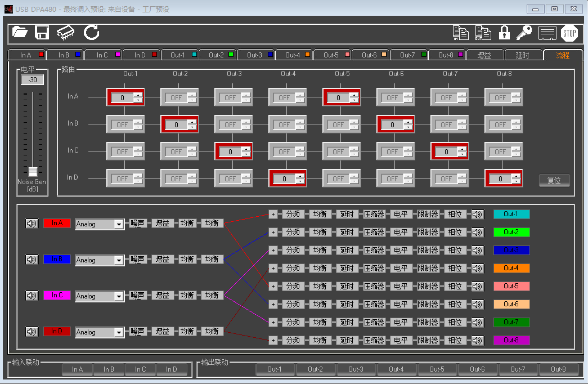Mute Out-1 speaker icon
This screenshot has width=588, height=384.
point(477,215)
